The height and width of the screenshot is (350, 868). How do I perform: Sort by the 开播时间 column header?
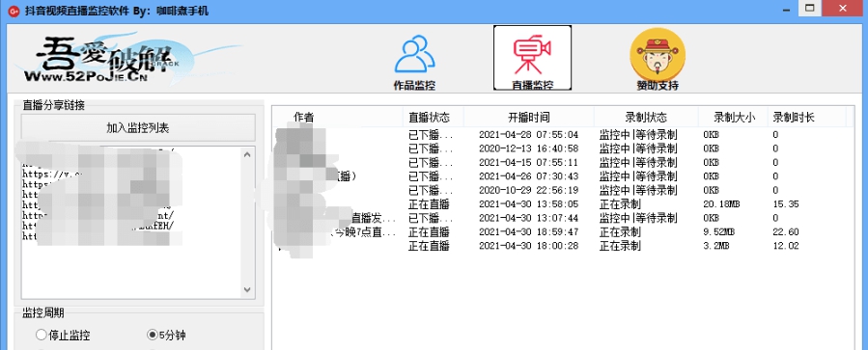tap(529, 118)
